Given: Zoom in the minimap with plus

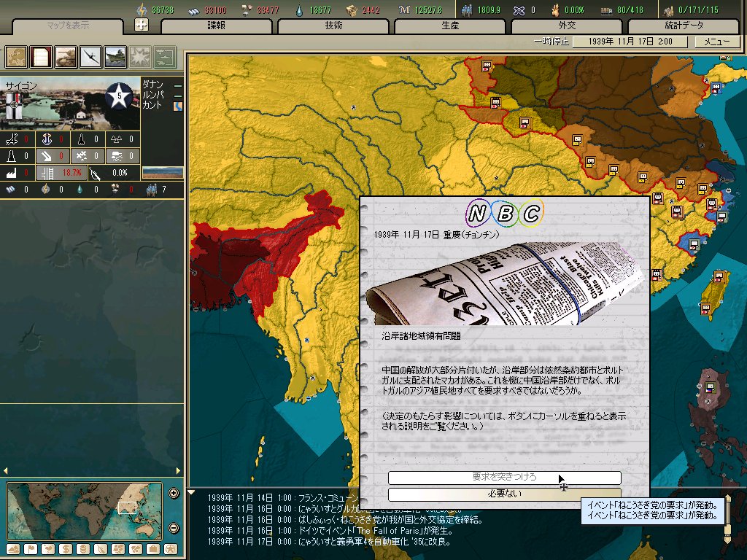Looking at the screenshot, I should pyautogui.click(x=174, y=494).
